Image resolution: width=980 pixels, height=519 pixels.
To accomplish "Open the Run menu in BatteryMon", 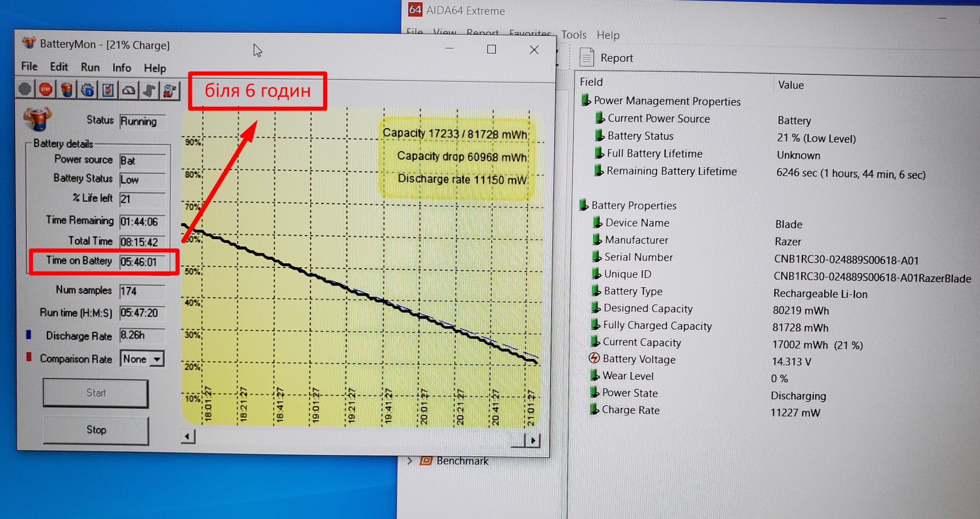I will tap(90, 67).
